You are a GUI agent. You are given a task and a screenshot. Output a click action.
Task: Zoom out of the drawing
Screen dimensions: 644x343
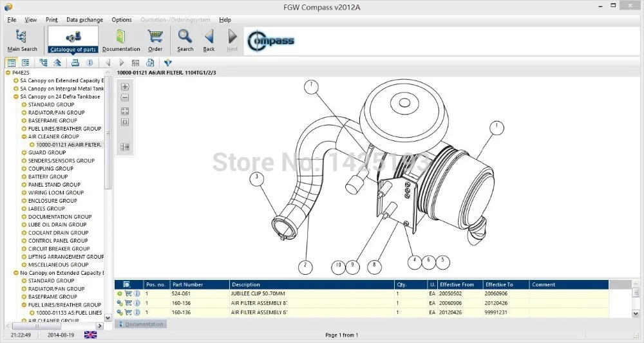[125, 98]
